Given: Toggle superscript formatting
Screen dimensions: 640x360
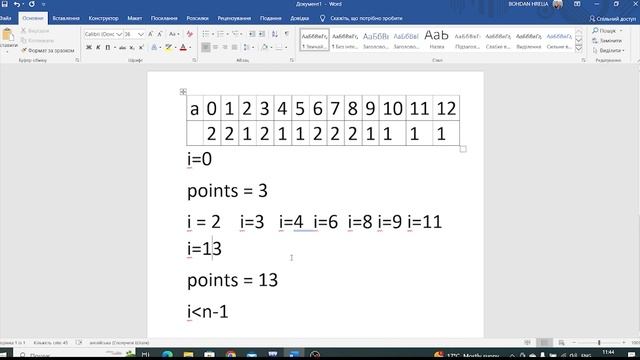Looking at the screenshot, I should (141, 48).
